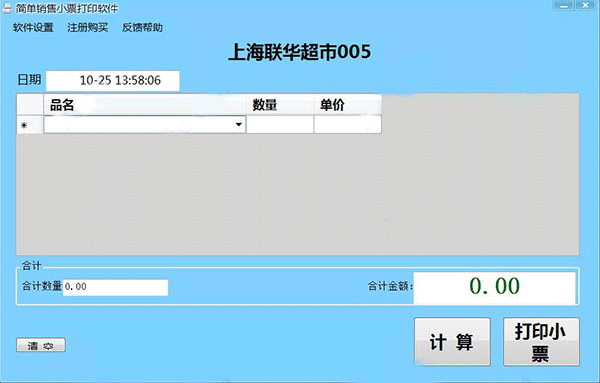Click the 单价 cell in new row
This screenshot has width=600, height=383.
pyautogui.click(x=347, y=125)
